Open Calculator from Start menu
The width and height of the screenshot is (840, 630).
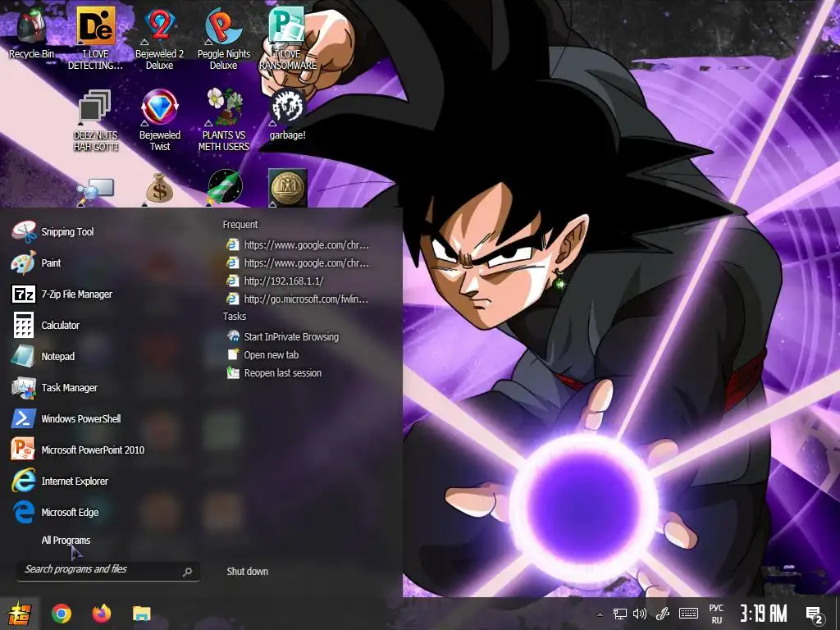(46, 325)
